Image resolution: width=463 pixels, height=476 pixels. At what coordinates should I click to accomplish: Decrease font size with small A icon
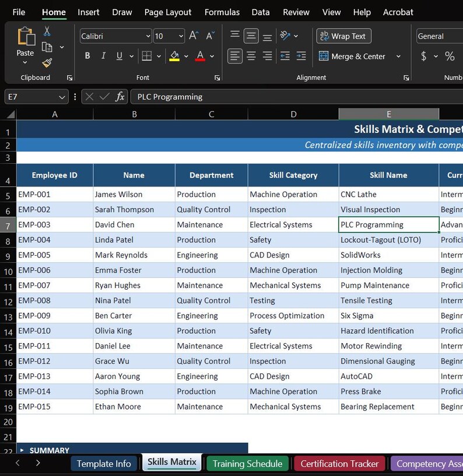[x=211, y=36]
